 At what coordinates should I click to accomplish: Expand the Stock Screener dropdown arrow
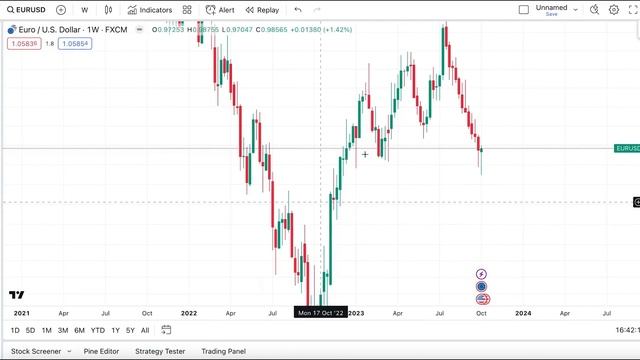coord(69,351)
